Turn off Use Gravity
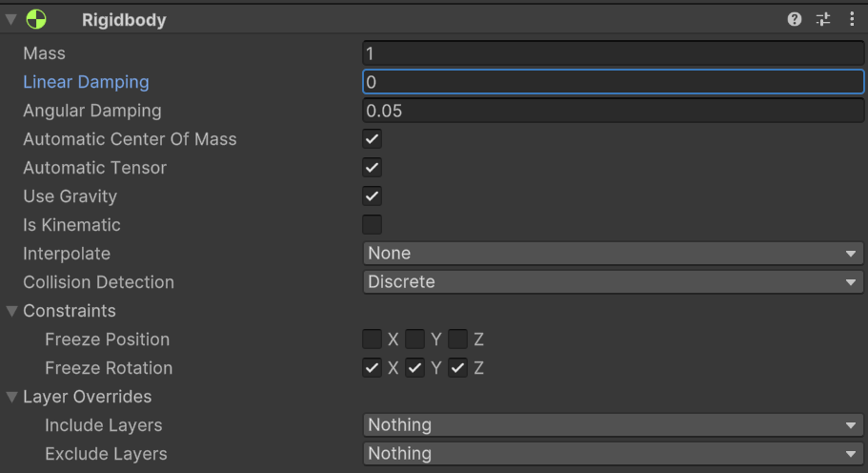The image size is (868, 473). (x=373, y=196)
